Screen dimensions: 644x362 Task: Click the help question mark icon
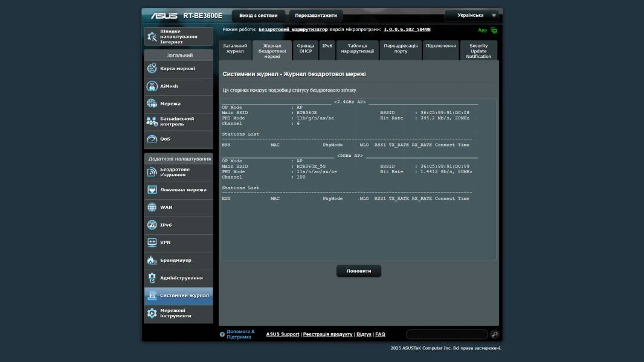222,334
